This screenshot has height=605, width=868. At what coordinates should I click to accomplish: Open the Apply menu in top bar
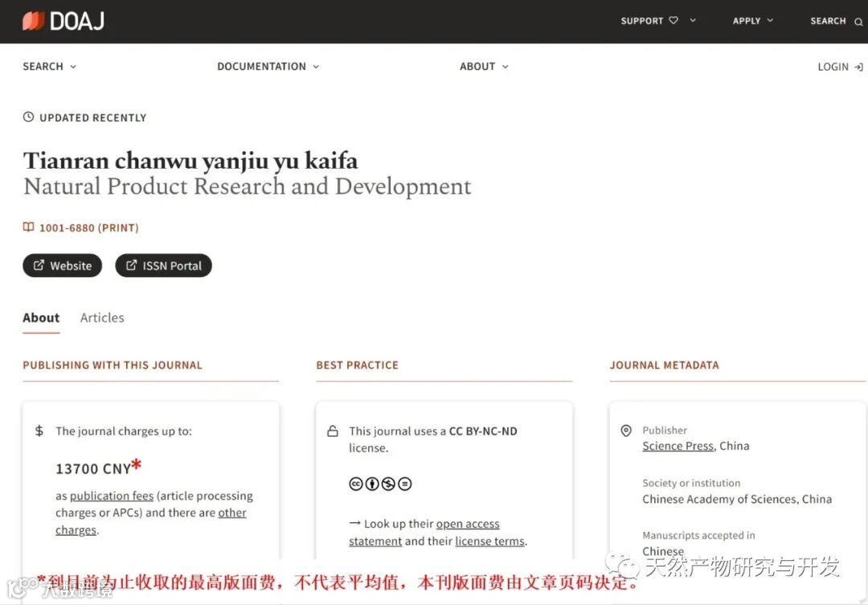(x=753, y=20)
